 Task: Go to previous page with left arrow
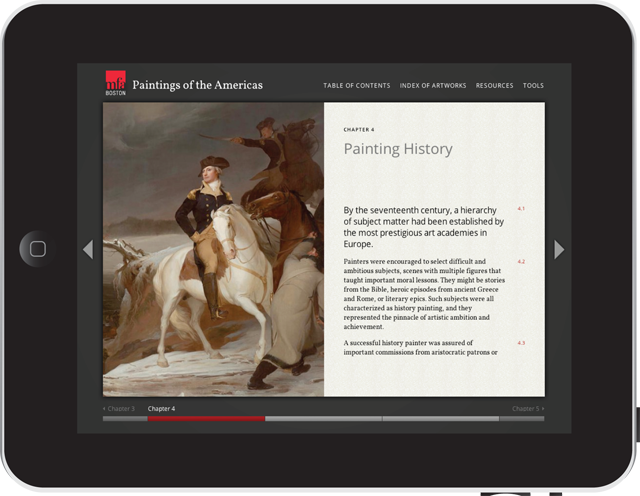click(x=88, y=249)
